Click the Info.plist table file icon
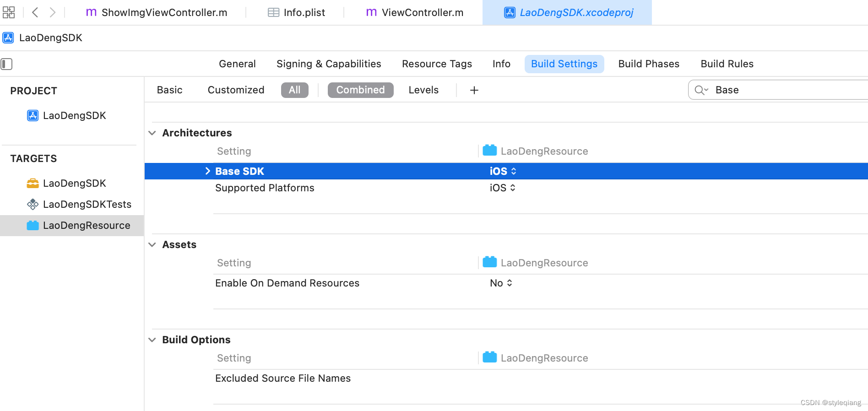Screen dimensions: 868x411 click(x=273, y=12)
